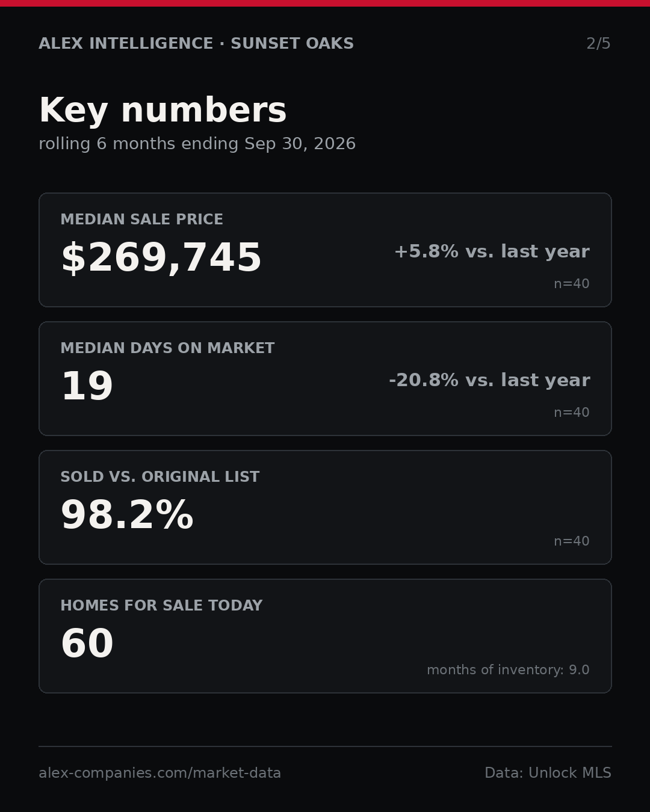Viewport: 650px width, 812px height.
Task: Click the +5.8% vs. last year text
Action: click(x=492, y=251)
